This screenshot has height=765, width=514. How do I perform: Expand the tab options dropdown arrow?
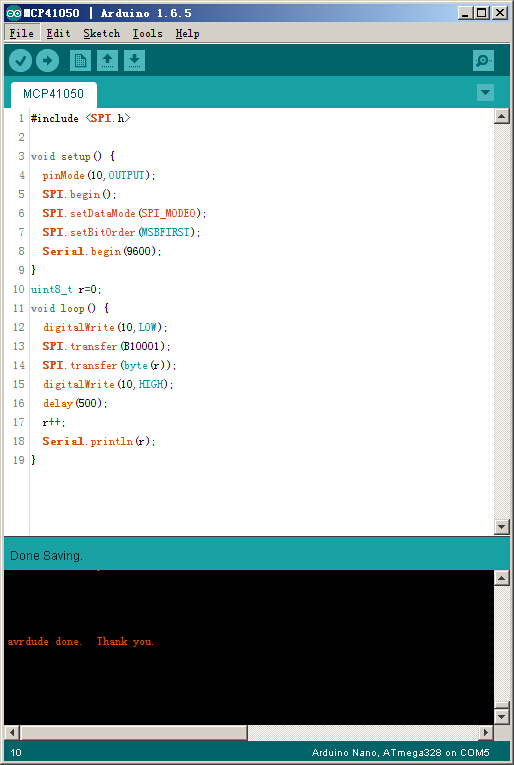pos(485,92)
